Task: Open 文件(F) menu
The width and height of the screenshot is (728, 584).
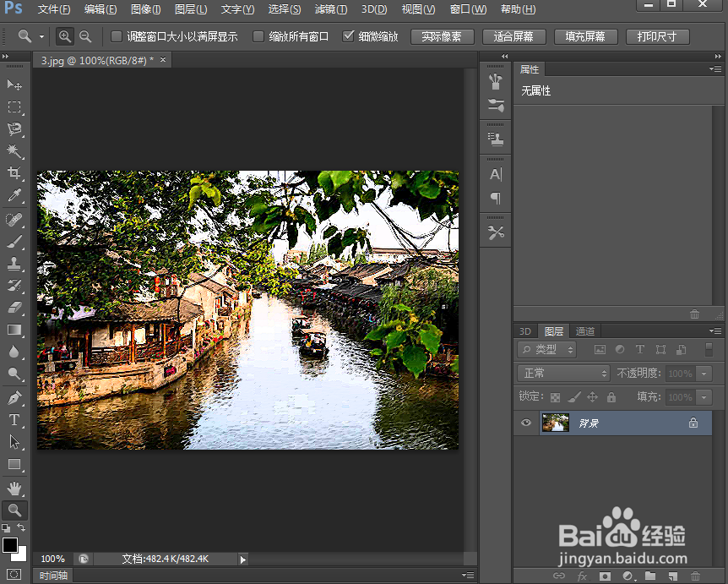Action: pyautogui.click(x=54, y=9)
